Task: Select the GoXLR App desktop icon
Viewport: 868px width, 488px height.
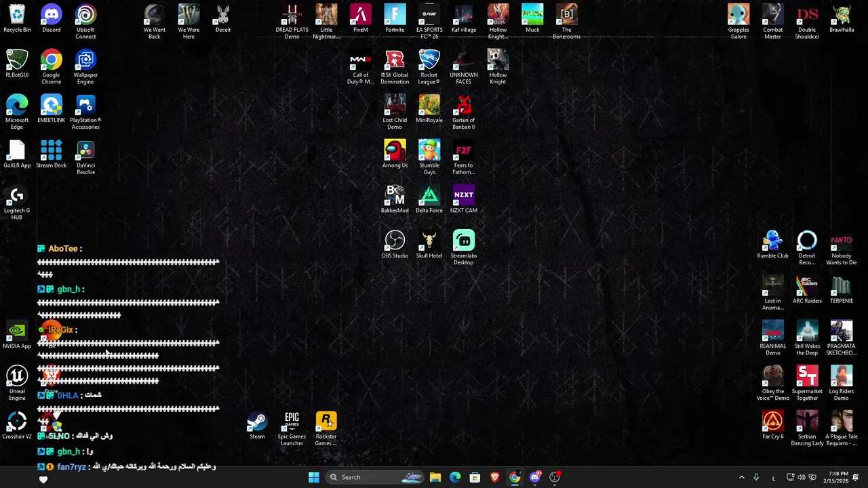Action: coord(17,154)
